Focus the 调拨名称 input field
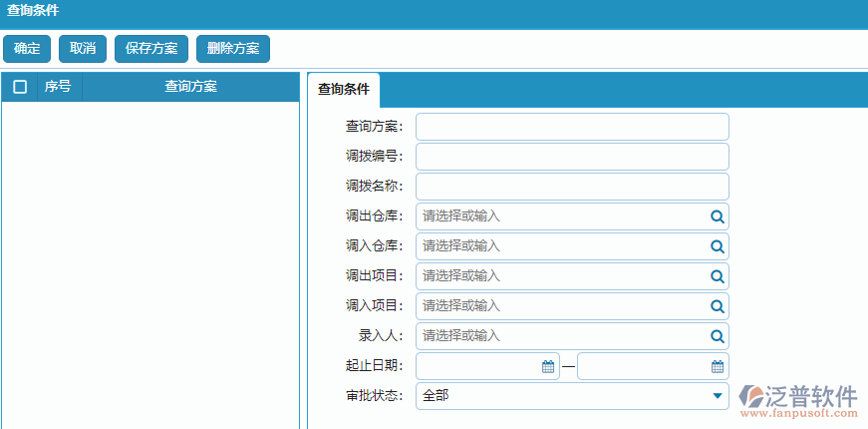Viewport: 868px width, 429px height. [572, 187]
